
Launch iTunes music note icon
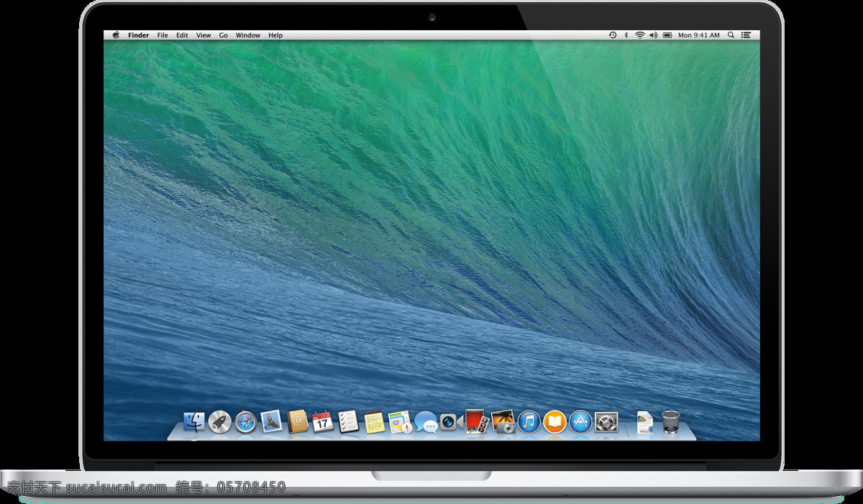pos(529,422)
